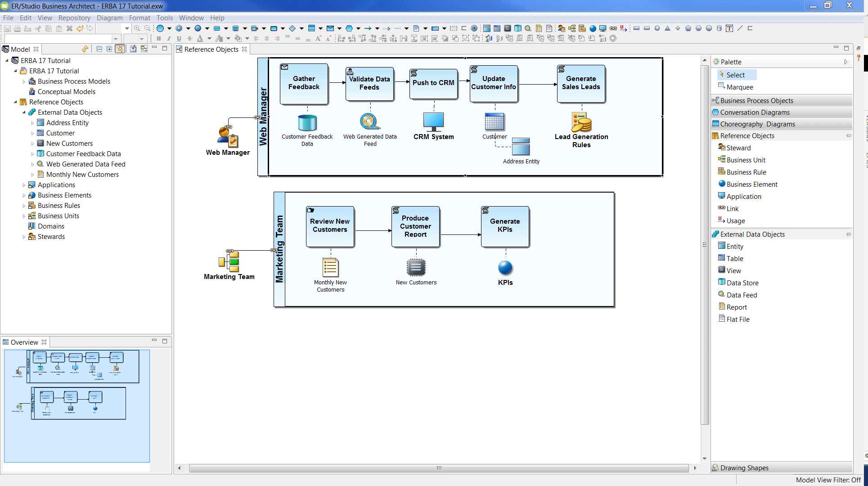Pick the Data Store icon in toolbar
Screen dimensions: 868x486
click(518, 28)
